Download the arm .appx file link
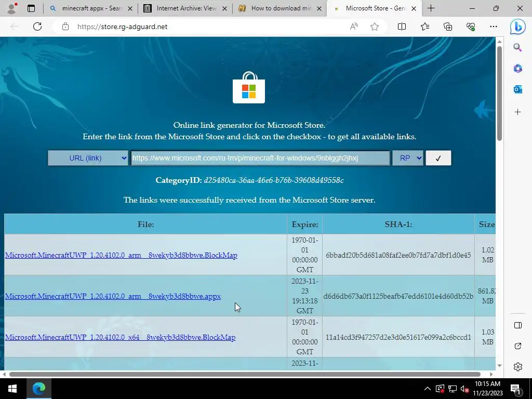This screenshot has height=399, width=532. 113,296
